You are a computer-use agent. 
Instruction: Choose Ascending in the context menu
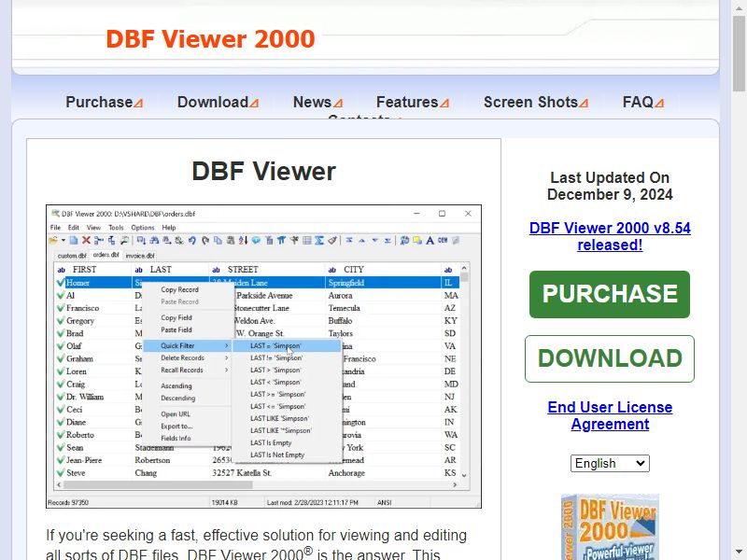tap(176, 385)
